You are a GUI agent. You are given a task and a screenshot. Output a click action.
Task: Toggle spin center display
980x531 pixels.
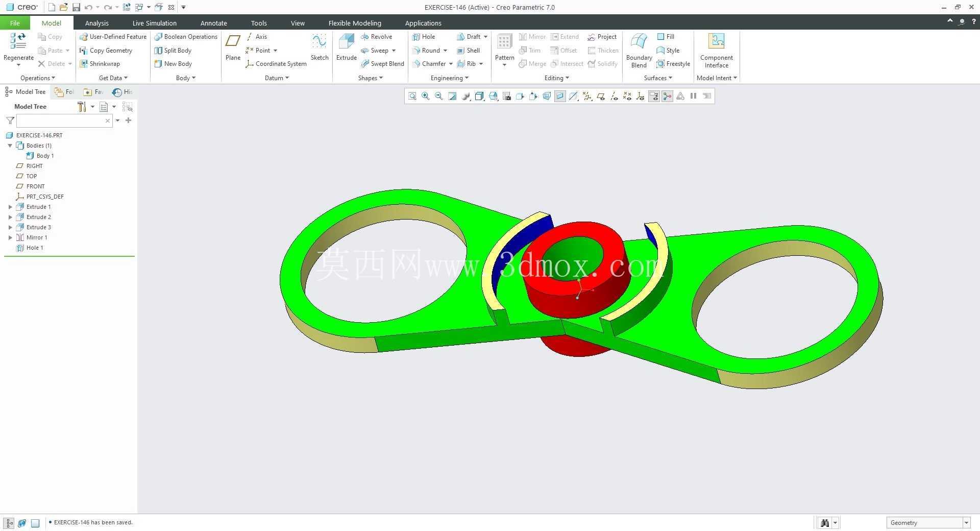coord(667,96)
